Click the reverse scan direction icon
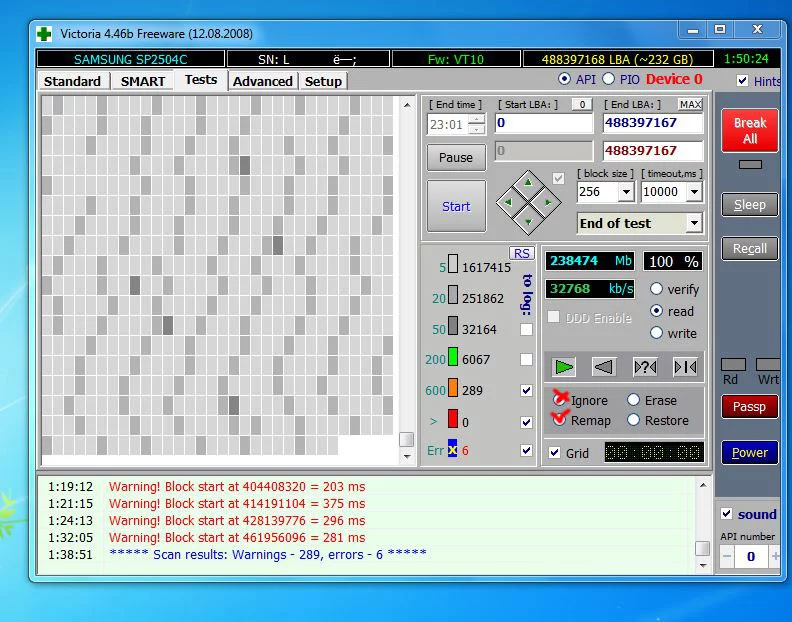The width and height of the screenshot is (792, 622). (x=603, y=367)
